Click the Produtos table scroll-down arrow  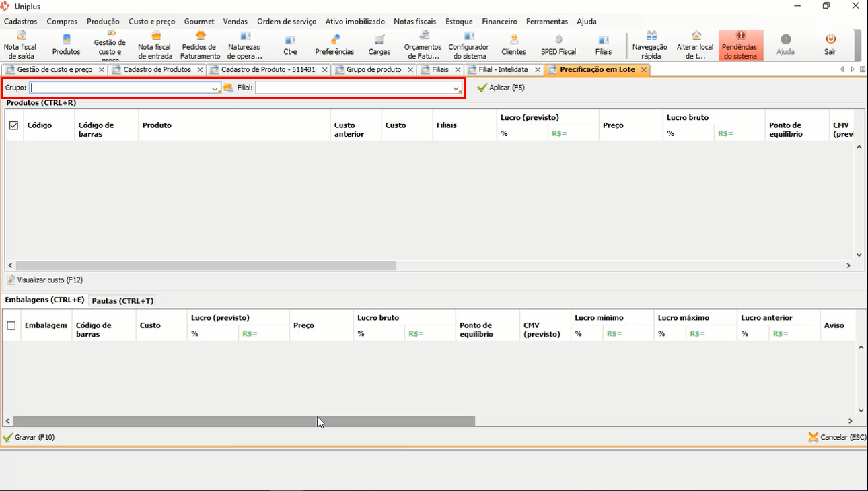point(859,255)
